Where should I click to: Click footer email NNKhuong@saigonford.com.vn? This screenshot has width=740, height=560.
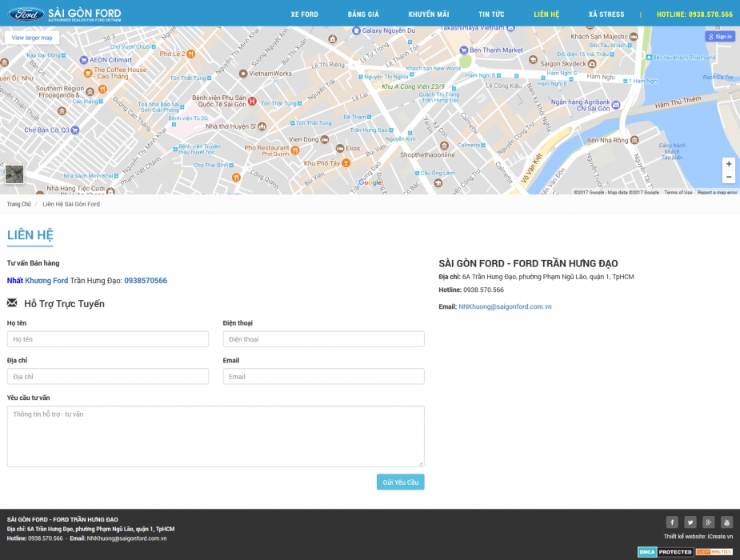click(126, 538)
